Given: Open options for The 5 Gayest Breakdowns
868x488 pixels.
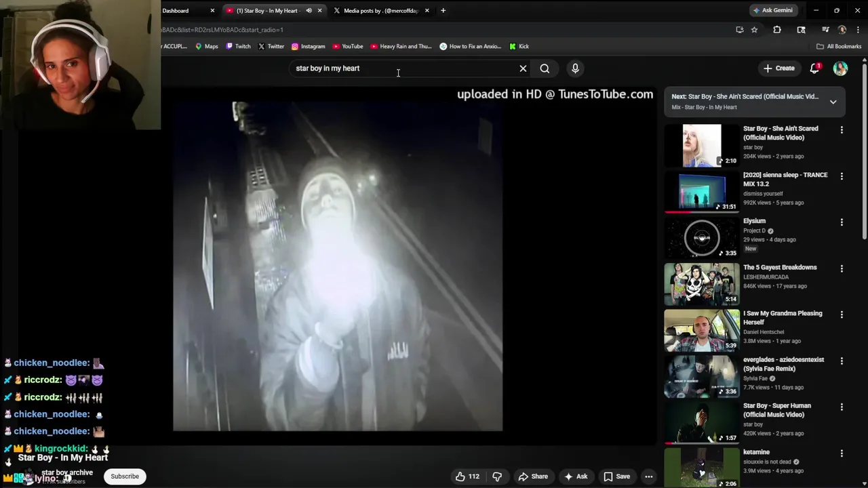Looking at the screenshot, I should click(842, 268).
